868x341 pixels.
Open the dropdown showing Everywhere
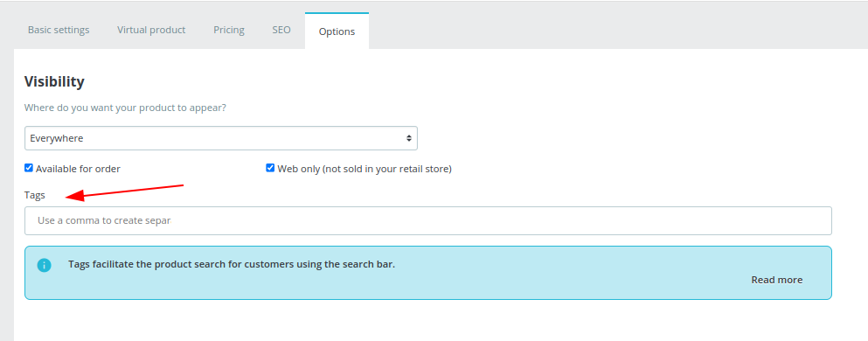pos(221,138)
